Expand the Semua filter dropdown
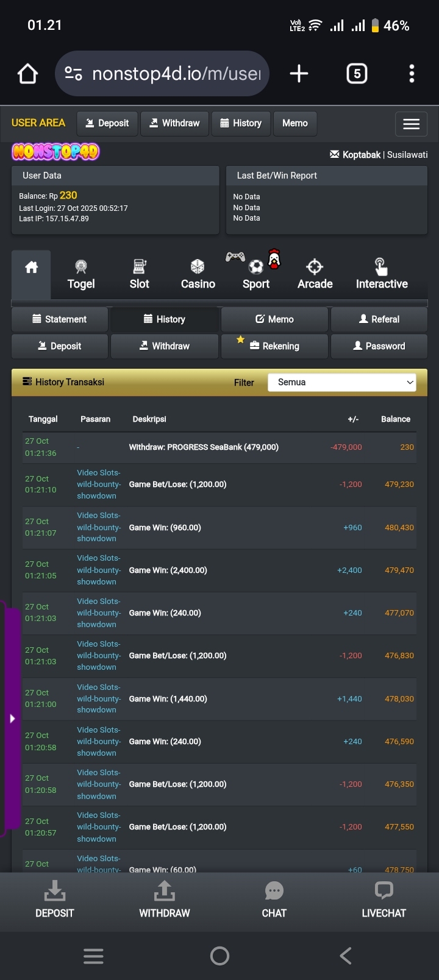The height and width of the screenshot is (980, 439). pos(341,382)
